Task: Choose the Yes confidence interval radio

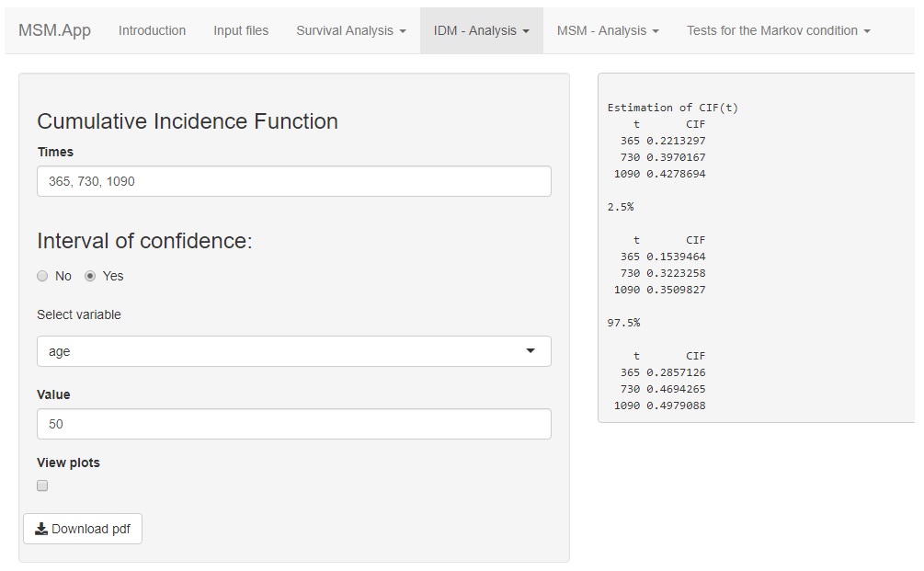Action: click(90, 276)
